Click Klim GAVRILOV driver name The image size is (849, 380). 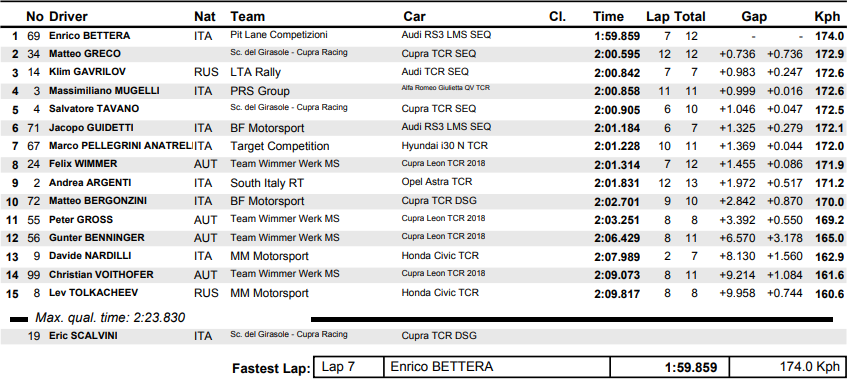coord(87,71)
